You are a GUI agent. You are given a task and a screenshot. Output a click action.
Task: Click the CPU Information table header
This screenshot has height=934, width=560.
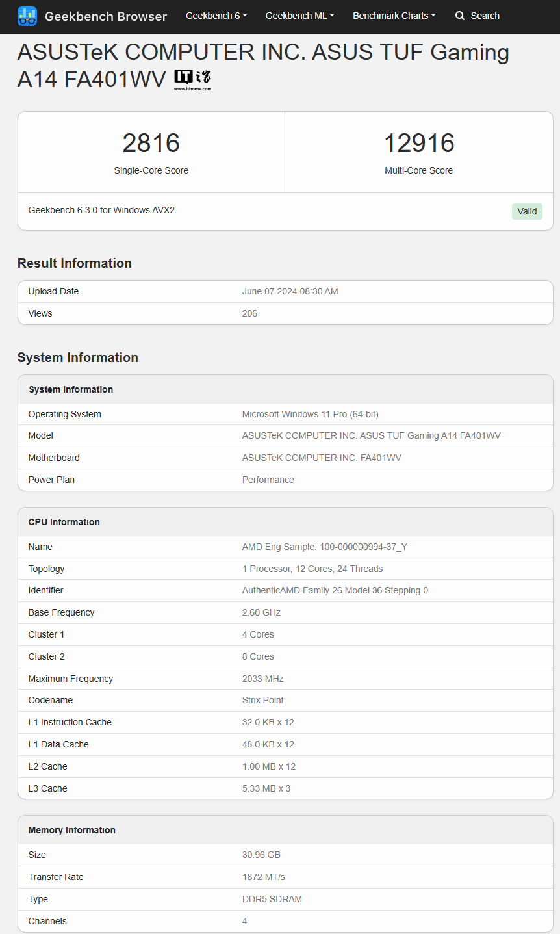click(x=285, y=522)
